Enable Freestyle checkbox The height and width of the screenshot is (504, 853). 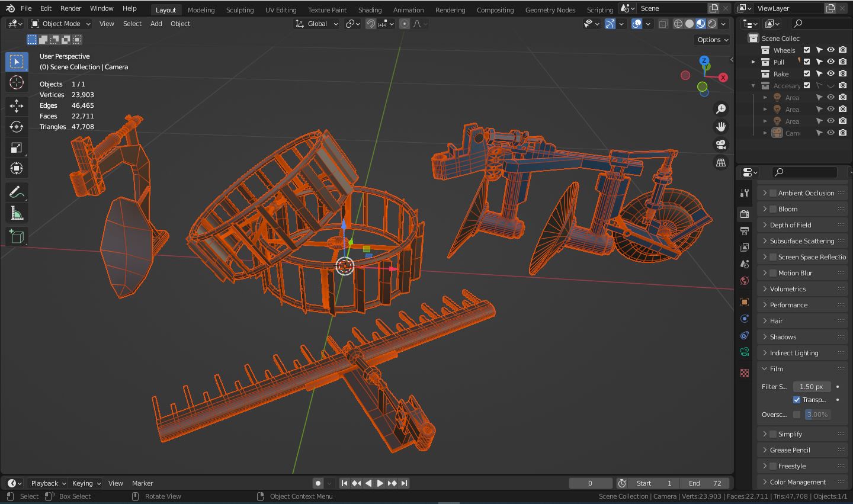[x=773, y=466]
